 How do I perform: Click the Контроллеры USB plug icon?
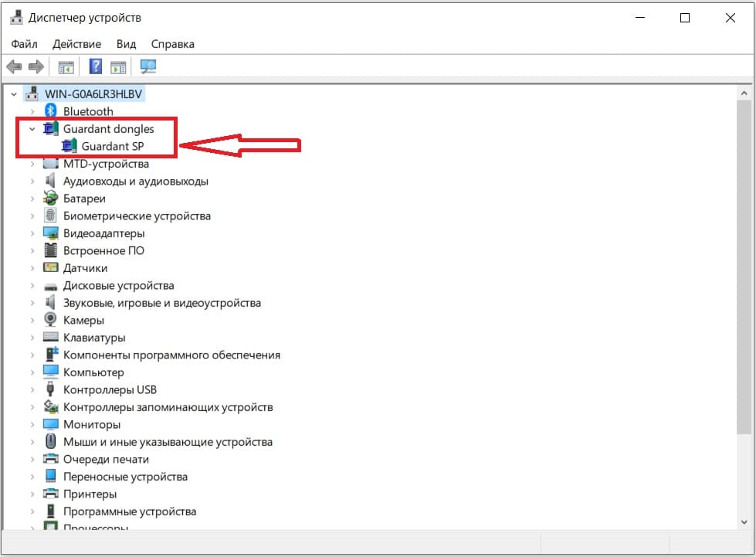coord(51,389)
